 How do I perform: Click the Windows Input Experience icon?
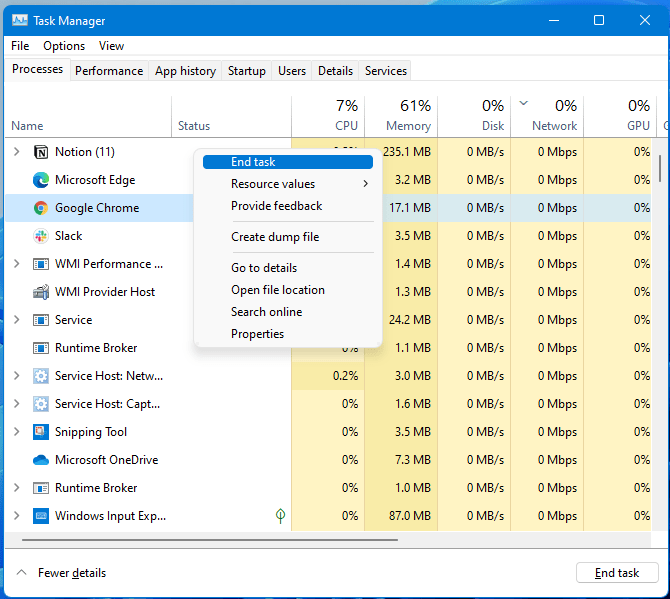(41, 516)
